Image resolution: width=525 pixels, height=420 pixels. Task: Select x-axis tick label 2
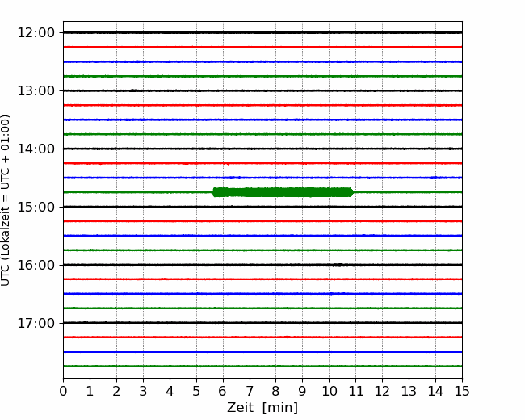click(x=116, y=391)
